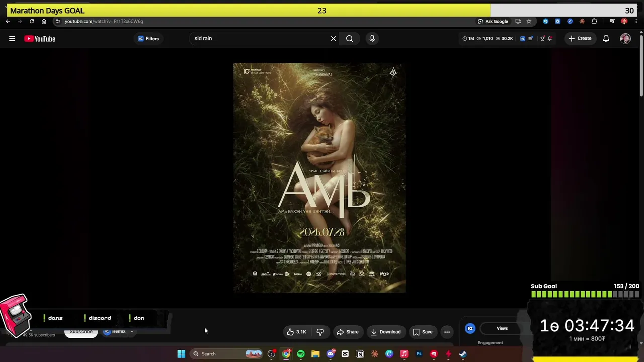This screenshot has width=644, height=362.
Task: Open the Extensions puzzle menu
Action: point(594,21)
